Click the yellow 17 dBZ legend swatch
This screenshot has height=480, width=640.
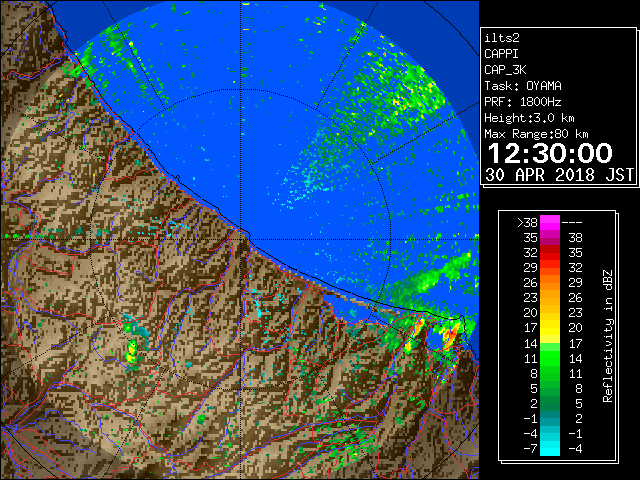point(550,328)
